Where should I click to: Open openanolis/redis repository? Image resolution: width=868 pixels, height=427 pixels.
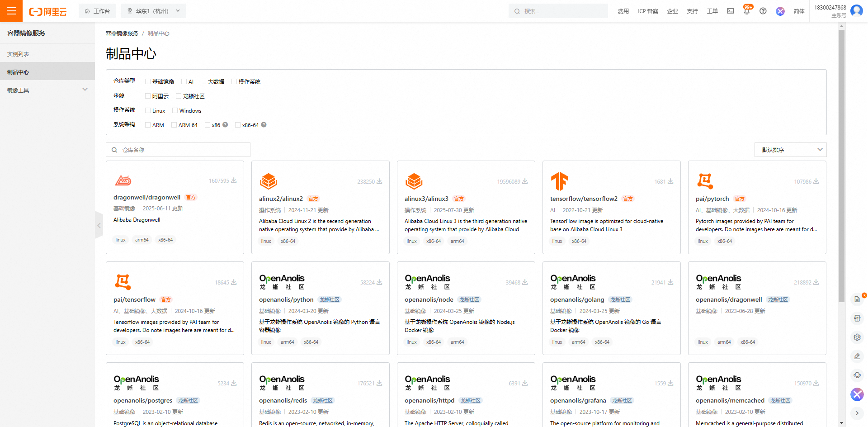click(x=283, y=400)
